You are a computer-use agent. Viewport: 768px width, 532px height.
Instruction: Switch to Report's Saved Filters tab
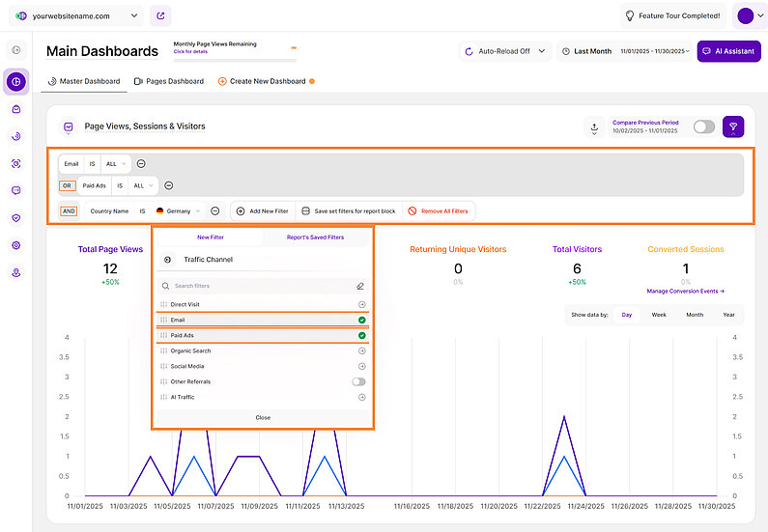point(316,237)
